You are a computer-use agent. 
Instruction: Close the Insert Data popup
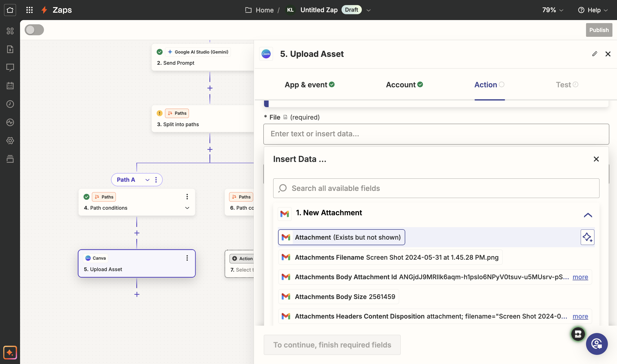(596, 159)
